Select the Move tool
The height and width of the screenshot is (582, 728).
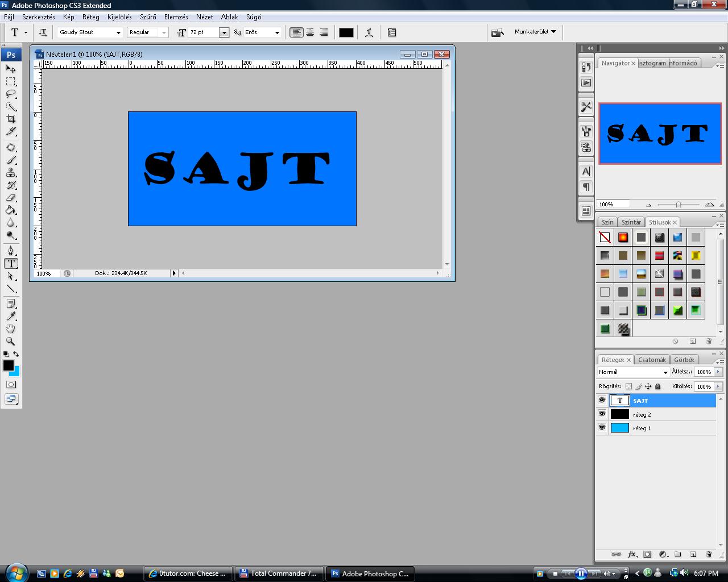[11, 69]
